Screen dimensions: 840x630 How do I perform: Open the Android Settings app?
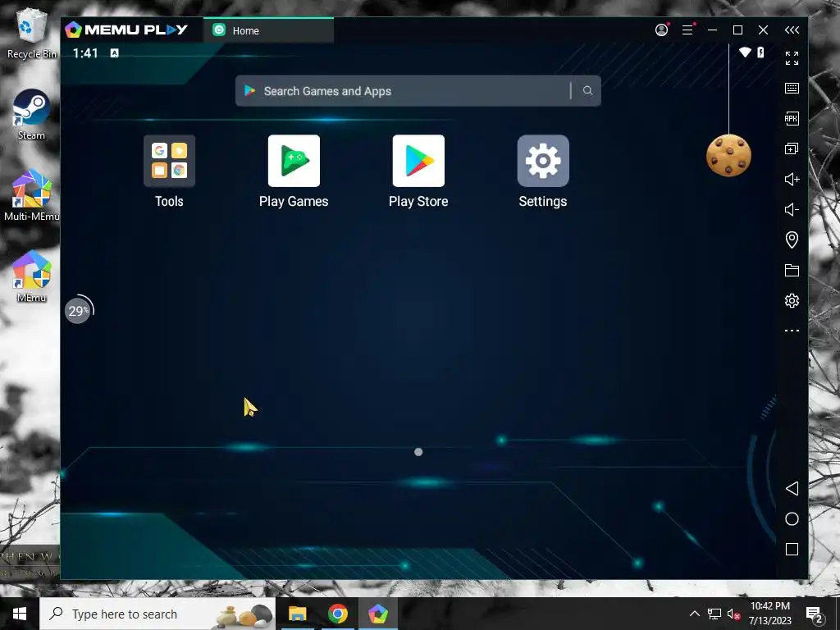543,161
